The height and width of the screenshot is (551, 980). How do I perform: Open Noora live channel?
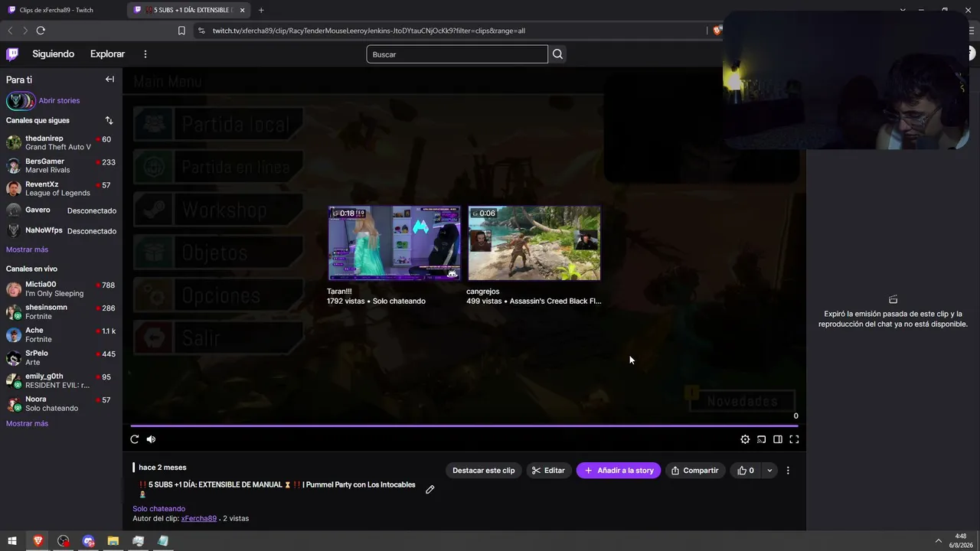[x=61, y=403]
